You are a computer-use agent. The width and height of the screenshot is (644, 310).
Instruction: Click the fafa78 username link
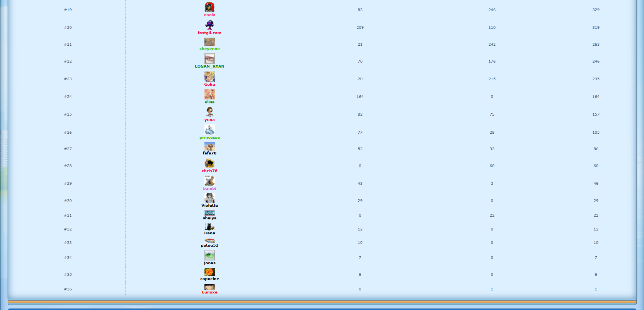click(x=209, y=153)
